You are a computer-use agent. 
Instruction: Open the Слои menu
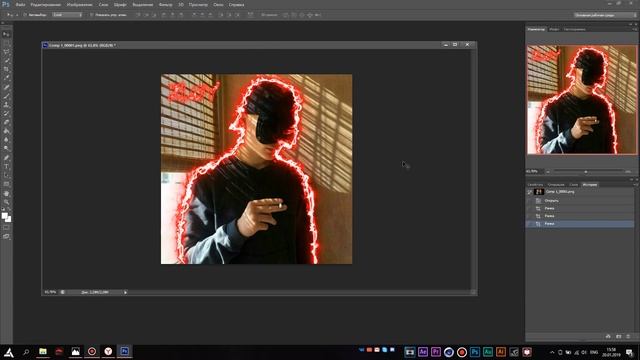(x=103, y=4)
